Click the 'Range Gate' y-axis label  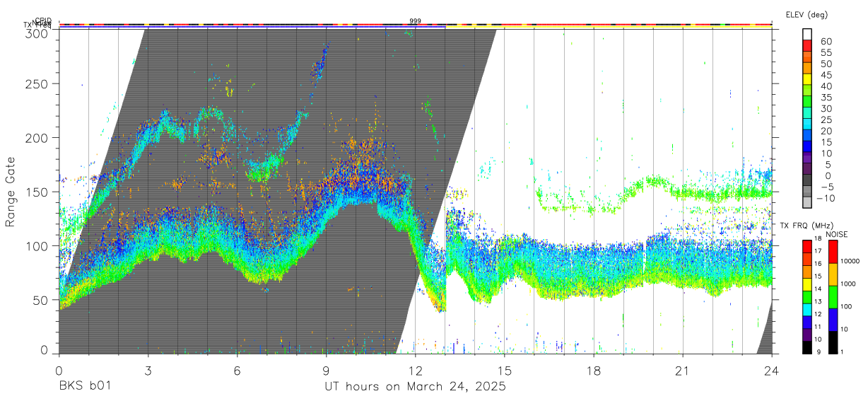[x=11, y=192]
